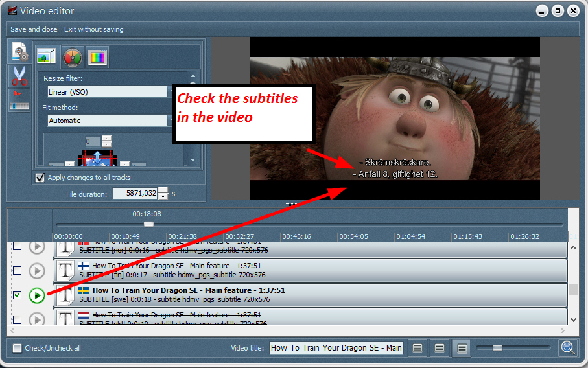Screen dimensions: 588x368
Task: Click the video preview frame
Action: coord(395,119)
